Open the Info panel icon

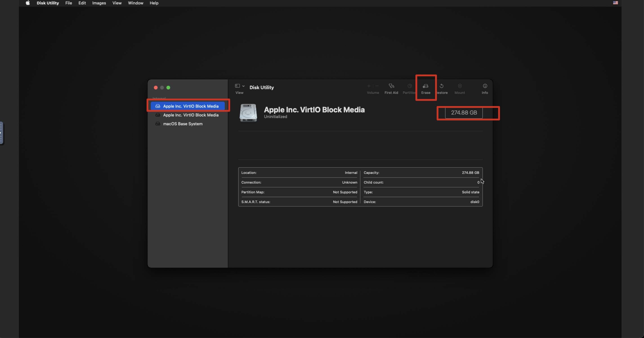(485, 86)
